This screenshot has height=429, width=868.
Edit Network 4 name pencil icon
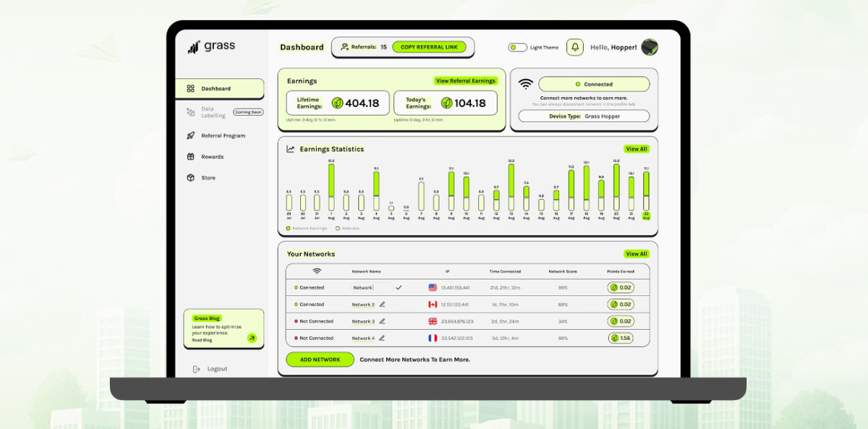click(x=382, y=338)
